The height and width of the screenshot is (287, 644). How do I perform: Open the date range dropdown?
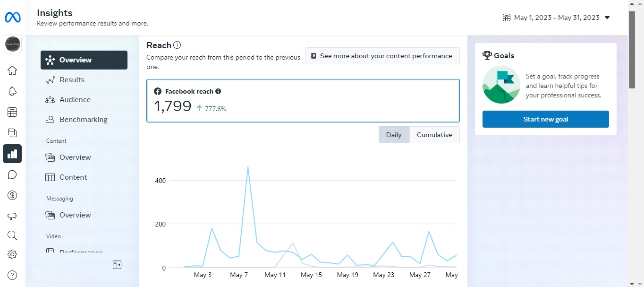pos(556,17)
